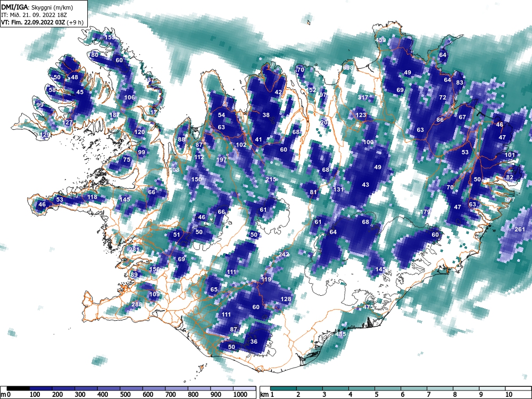Click the darkest teal swatch at km 1
This screenshot has width=532, height=399.
click(284, 388)
